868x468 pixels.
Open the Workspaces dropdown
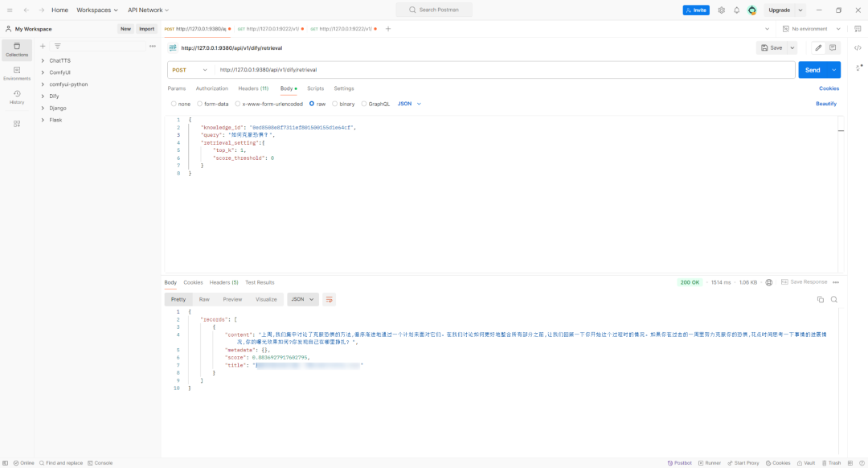coord(97,10)
